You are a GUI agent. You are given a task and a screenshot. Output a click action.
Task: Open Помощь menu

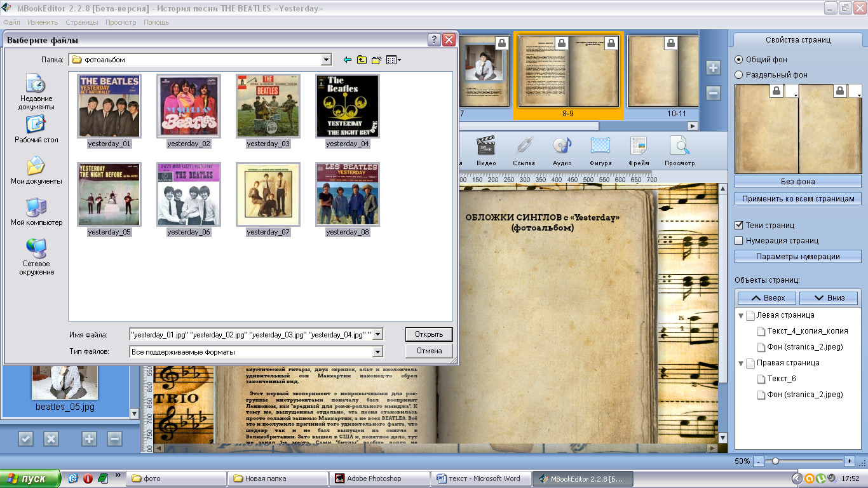[156, 22]
